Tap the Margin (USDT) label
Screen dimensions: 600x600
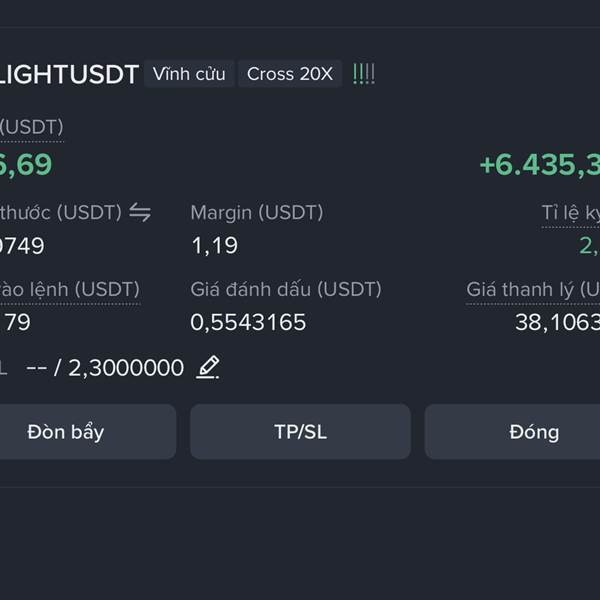pyautogui.click(x=257, y=213)
